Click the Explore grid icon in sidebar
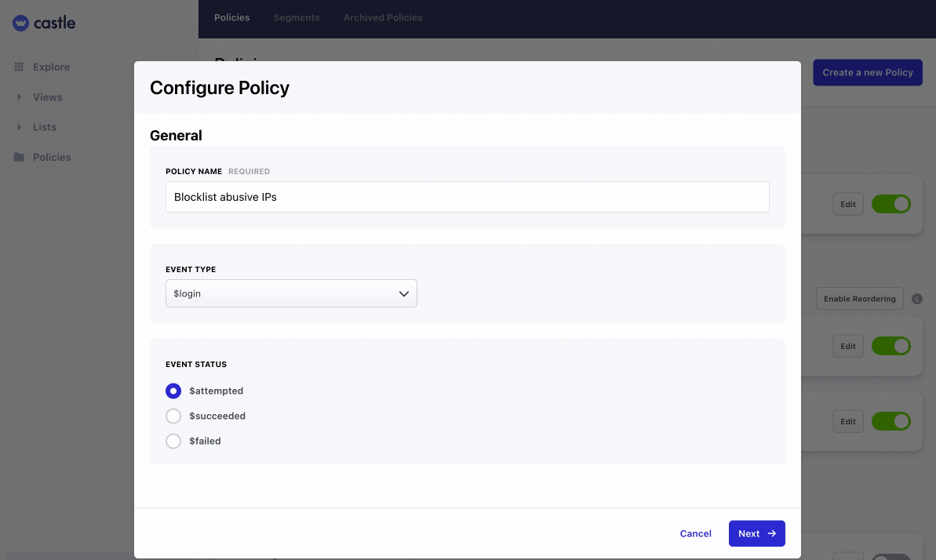 [x=19, y=67]
